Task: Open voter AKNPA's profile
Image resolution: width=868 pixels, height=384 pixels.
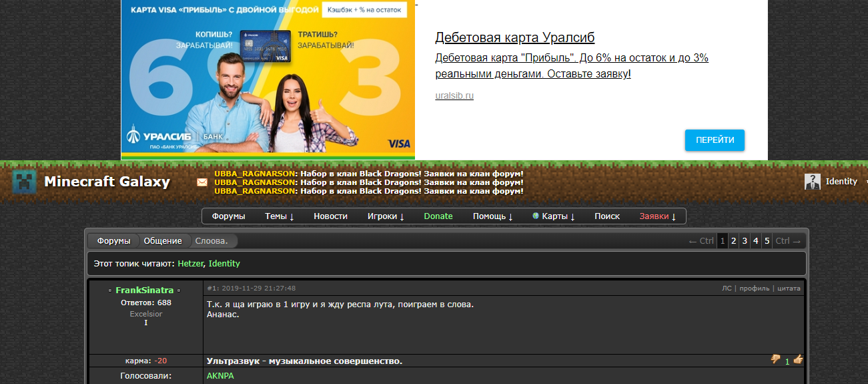Action: [220, 376]
